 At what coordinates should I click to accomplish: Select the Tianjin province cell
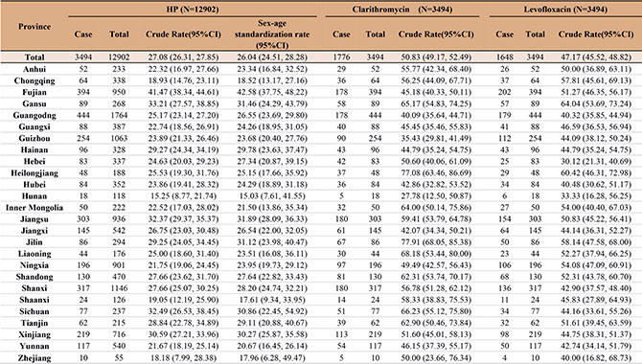[x=34, y=323]
